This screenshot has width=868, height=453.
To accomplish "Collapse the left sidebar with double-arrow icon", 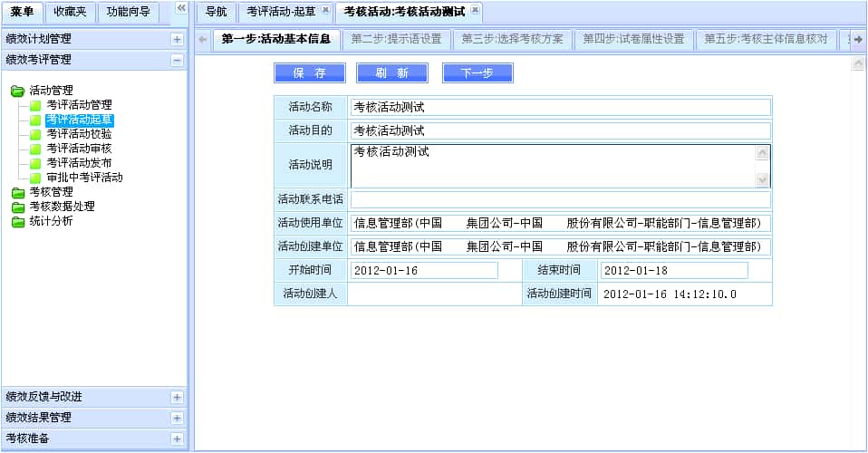I will (181, 8).
